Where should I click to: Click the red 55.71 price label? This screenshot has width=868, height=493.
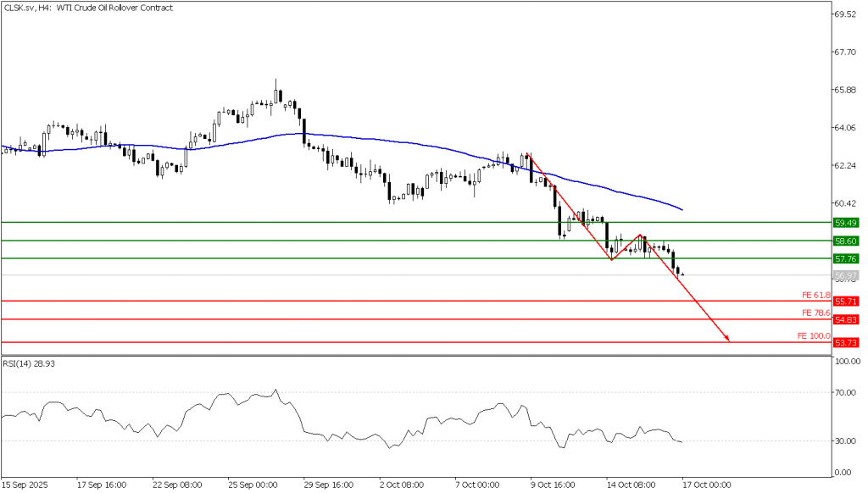tap(843, 302)
